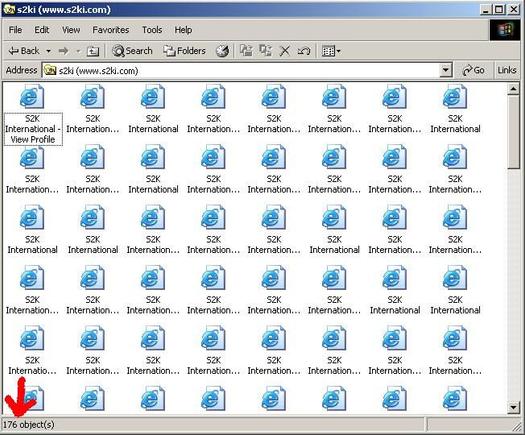Delete using the X toolbar icon
This screenshot has width=525, height=435.
click(285, 51)
